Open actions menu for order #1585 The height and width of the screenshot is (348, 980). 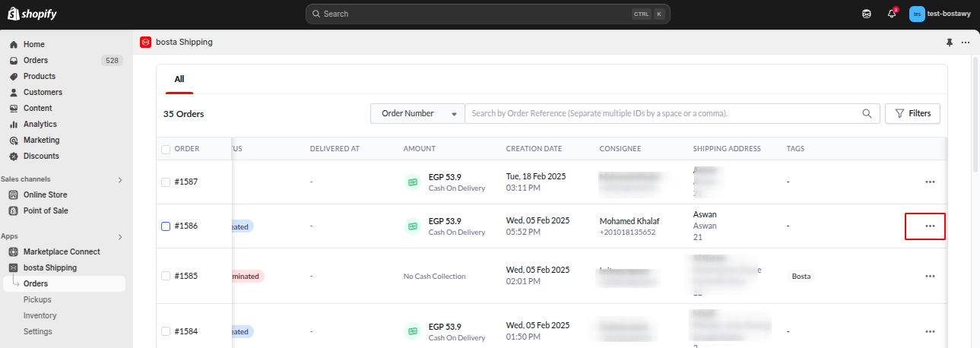[x=930, y=276]
